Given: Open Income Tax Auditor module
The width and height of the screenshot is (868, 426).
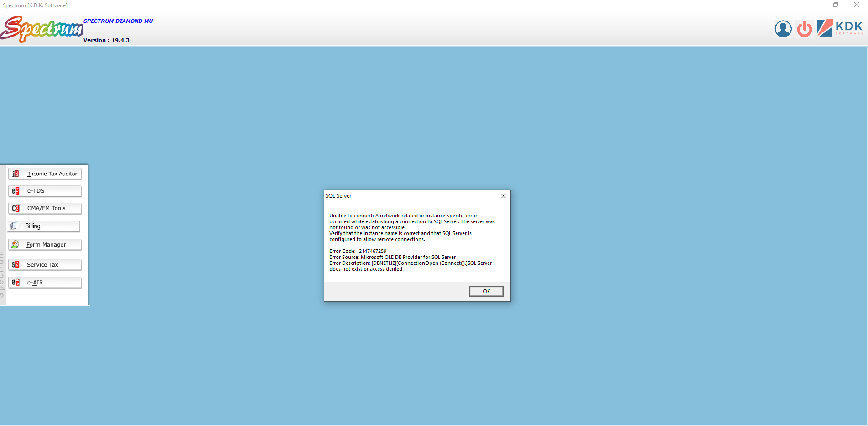Looking at the screenshot, I should tap(45, 174).
